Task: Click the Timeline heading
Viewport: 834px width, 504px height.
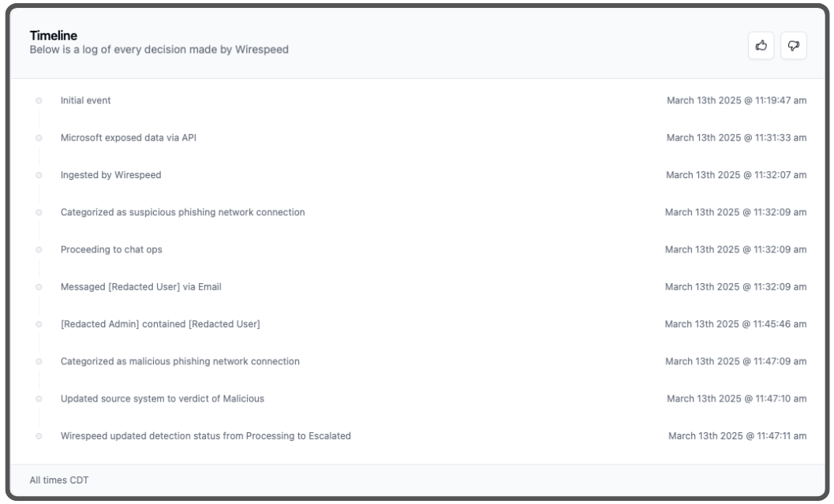Action: tap(53, 35)
